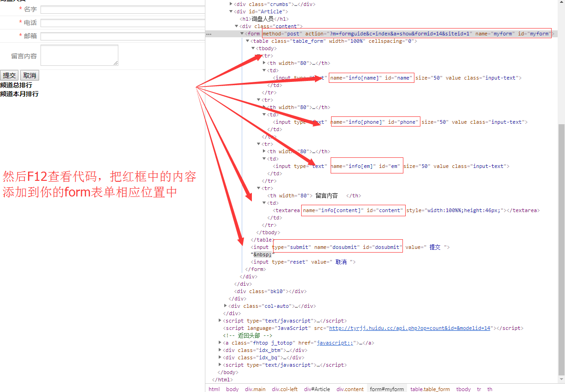Expand the div class="col-auto" node
The height and width of the screenshot is (392, 565).
point(225,306)
